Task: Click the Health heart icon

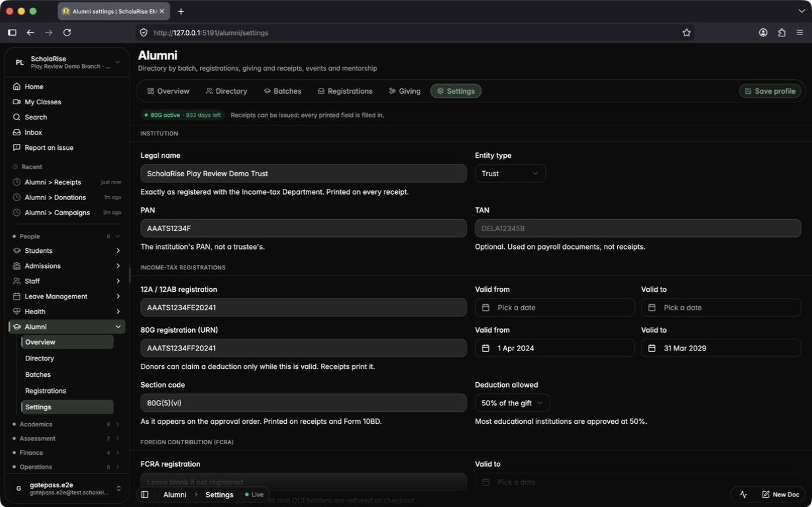Action: pyautogui.click(x=17, y=312)
